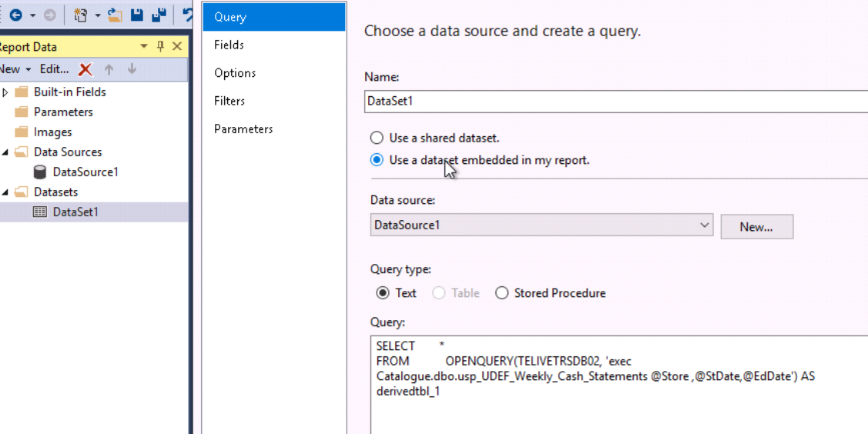Click the New... data source button

click(x=757, y=227)
